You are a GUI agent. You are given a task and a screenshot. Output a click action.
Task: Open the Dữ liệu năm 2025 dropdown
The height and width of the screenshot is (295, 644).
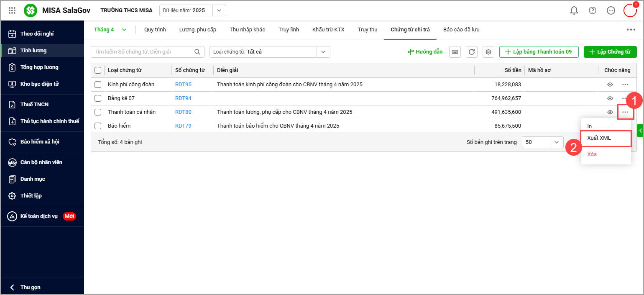(x=219, y=10)
